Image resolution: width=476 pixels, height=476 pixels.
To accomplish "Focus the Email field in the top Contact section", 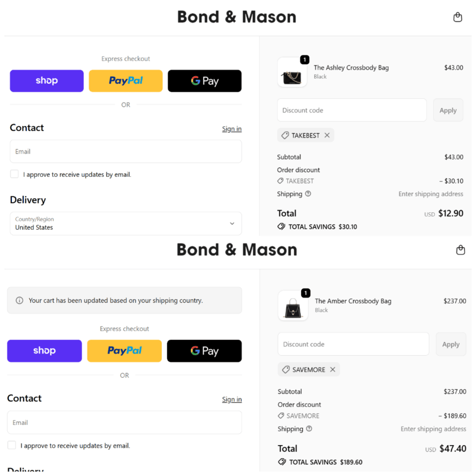I will coord(126,152).
